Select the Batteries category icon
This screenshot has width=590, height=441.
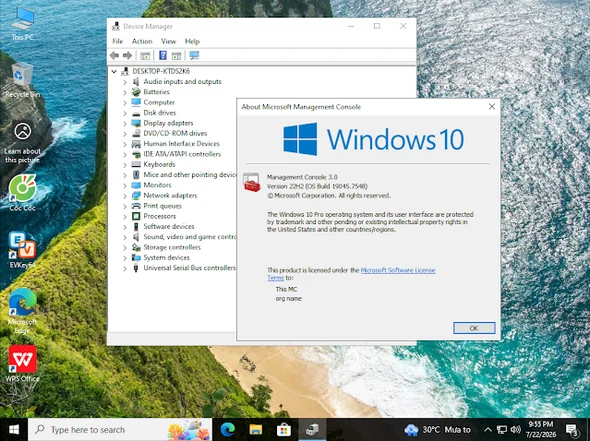coord(136,92)
